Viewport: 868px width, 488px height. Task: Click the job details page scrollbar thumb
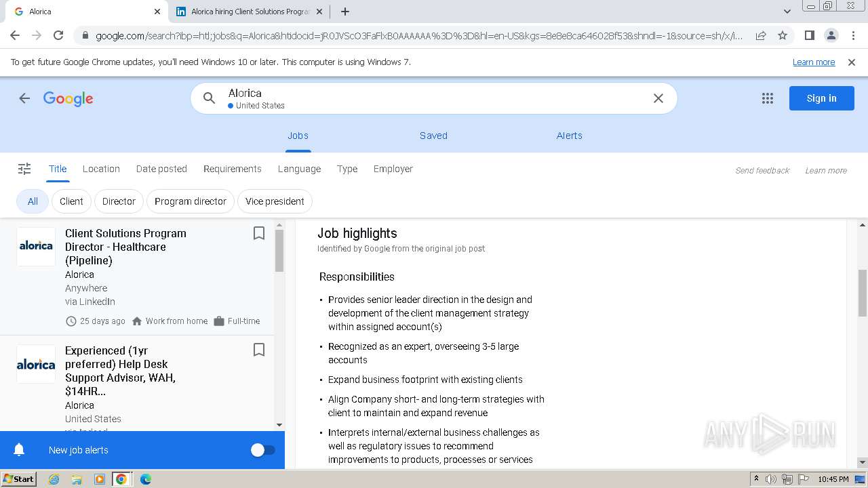click(x=863, y=292)
